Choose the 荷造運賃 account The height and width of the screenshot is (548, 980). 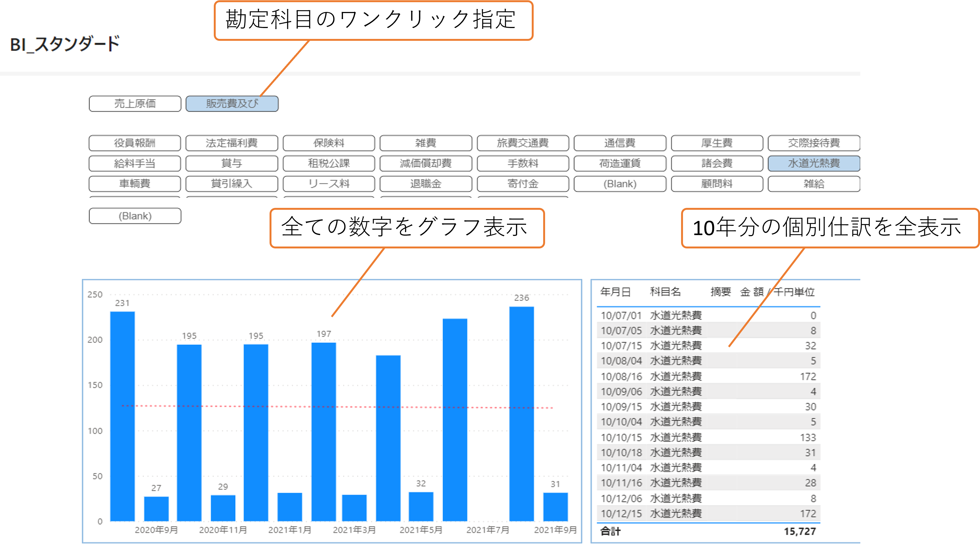point(620,163)
